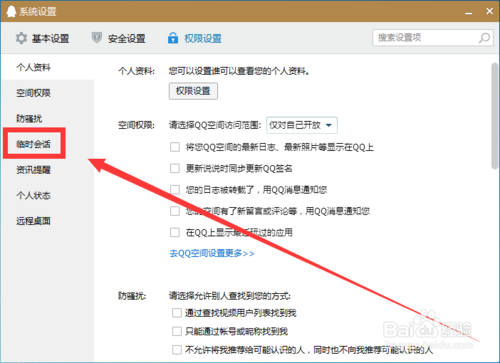The height and width of the screenshot is (363, 500).
Task: Select 临时会话 in the sidebar
Action: [34, 144]
